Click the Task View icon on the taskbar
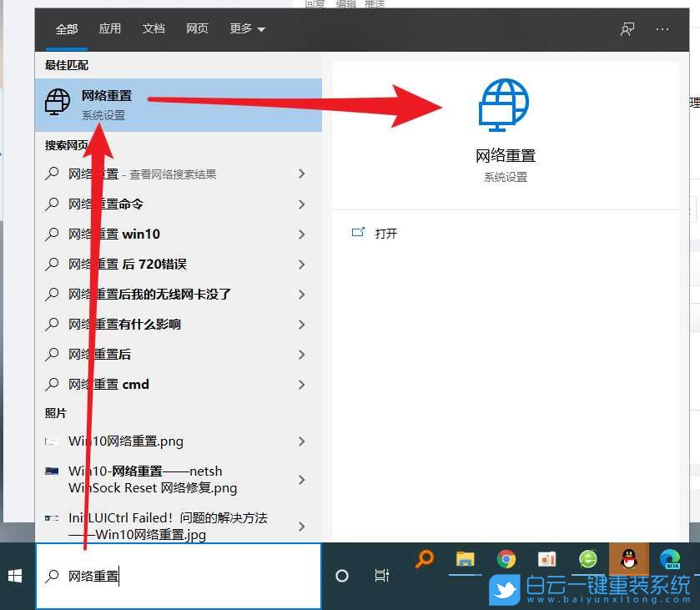 pyautogui.click(x=381, y=576)
